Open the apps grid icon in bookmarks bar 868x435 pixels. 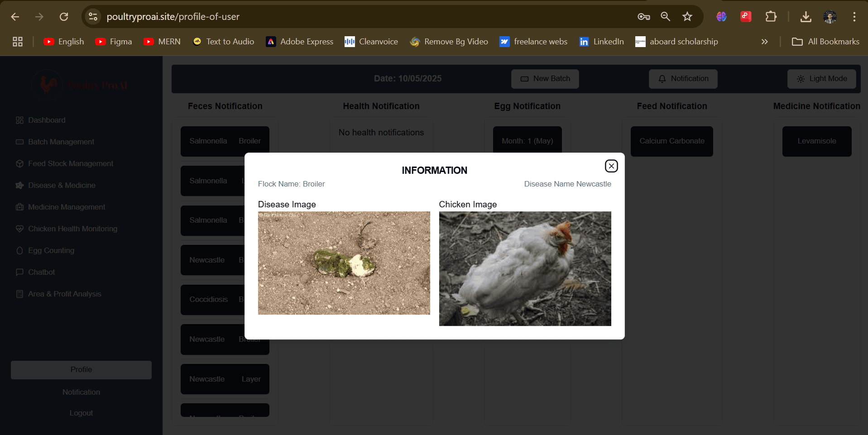(x=18, y=42)
